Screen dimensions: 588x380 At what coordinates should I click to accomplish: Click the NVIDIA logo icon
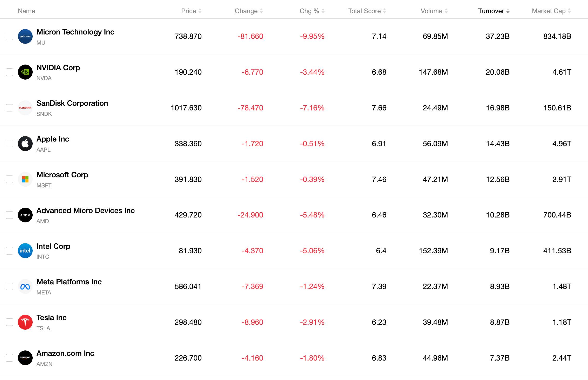(25, 72)
